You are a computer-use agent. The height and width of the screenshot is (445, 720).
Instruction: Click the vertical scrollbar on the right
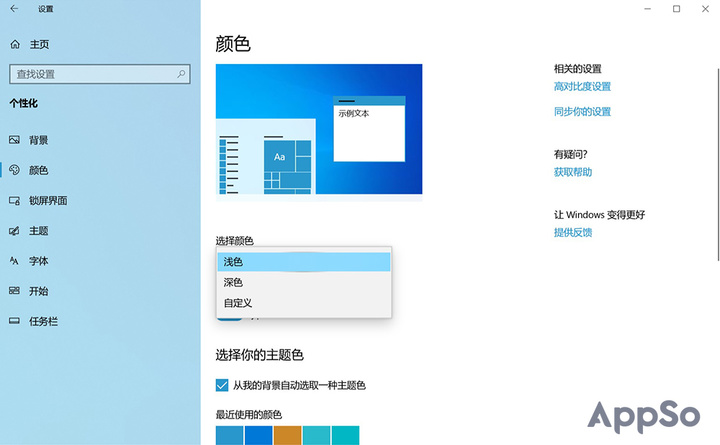[x=718, y=164]
